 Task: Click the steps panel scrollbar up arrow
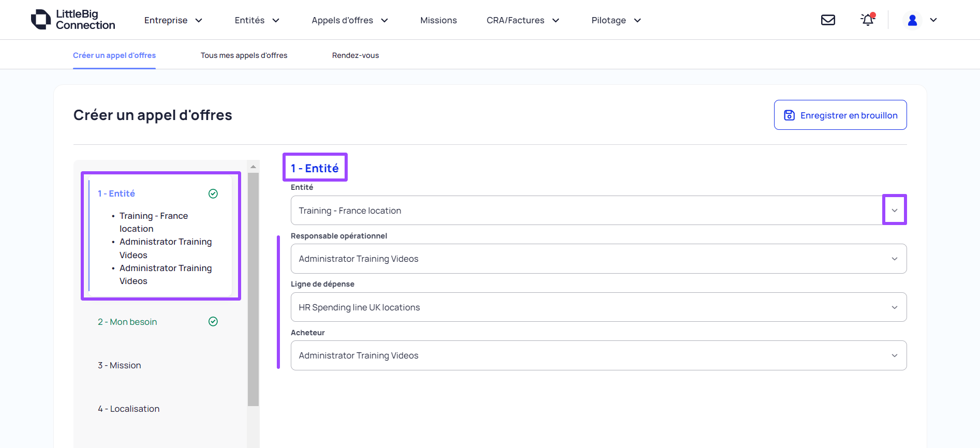pos(253,167)
